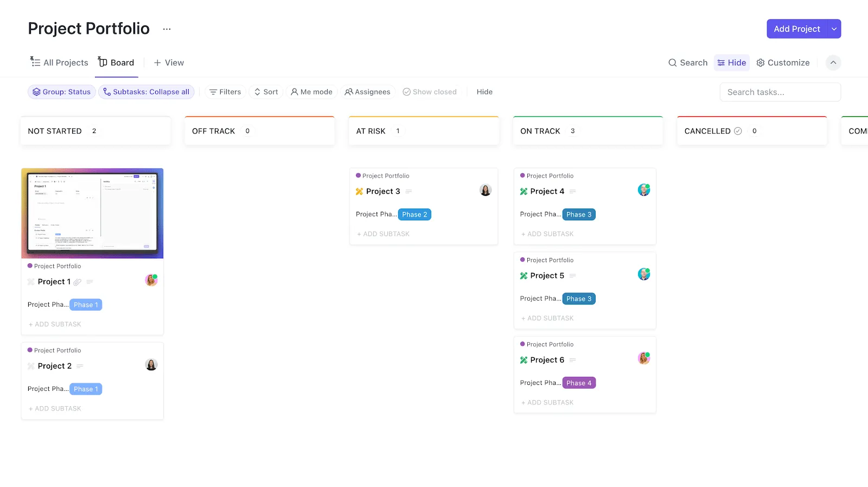Viewport: 868px width, 487px height.
Task: Click the Phase 1 tag on Project 1
Action: click(x=86, y=305)
